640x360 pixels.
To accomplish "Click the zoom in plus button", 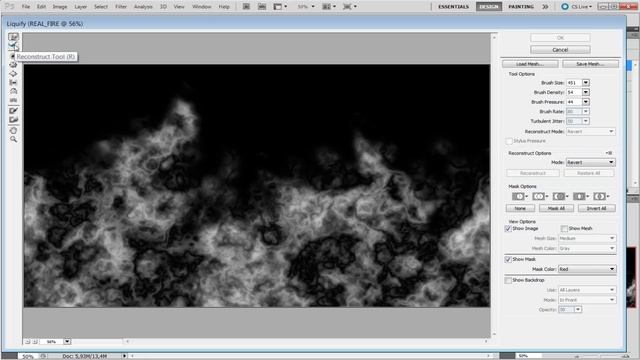I will (35, 342).
